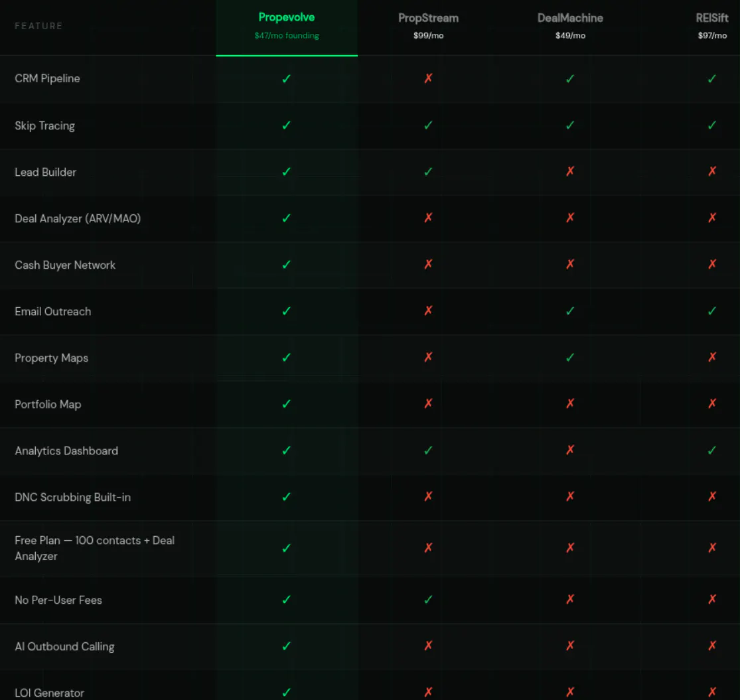This screenshot has width=740, height=700.
Task: Click Propevolve checkmark in Deal Analyzer row
Action: tap(287, 218)
